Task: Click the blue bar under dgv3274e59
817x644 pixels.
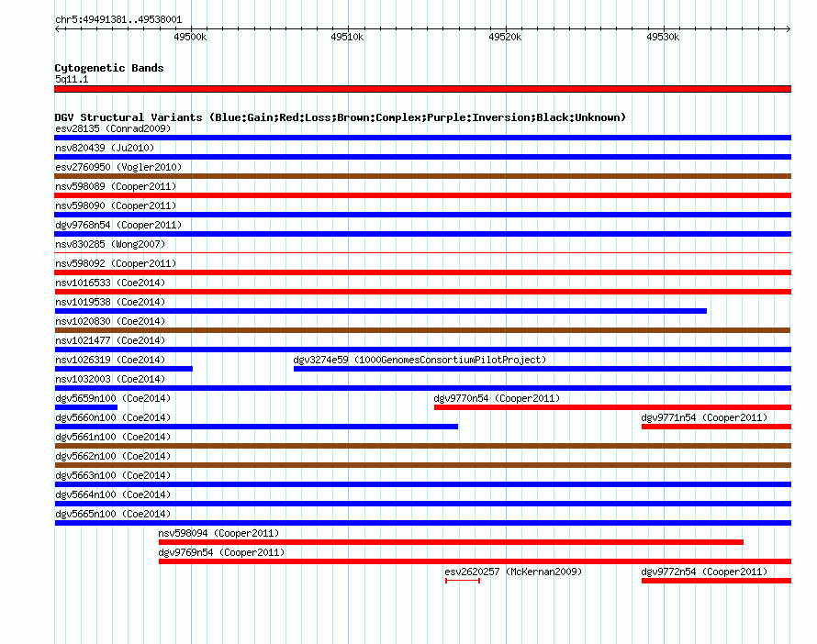Action: point(543,369)
